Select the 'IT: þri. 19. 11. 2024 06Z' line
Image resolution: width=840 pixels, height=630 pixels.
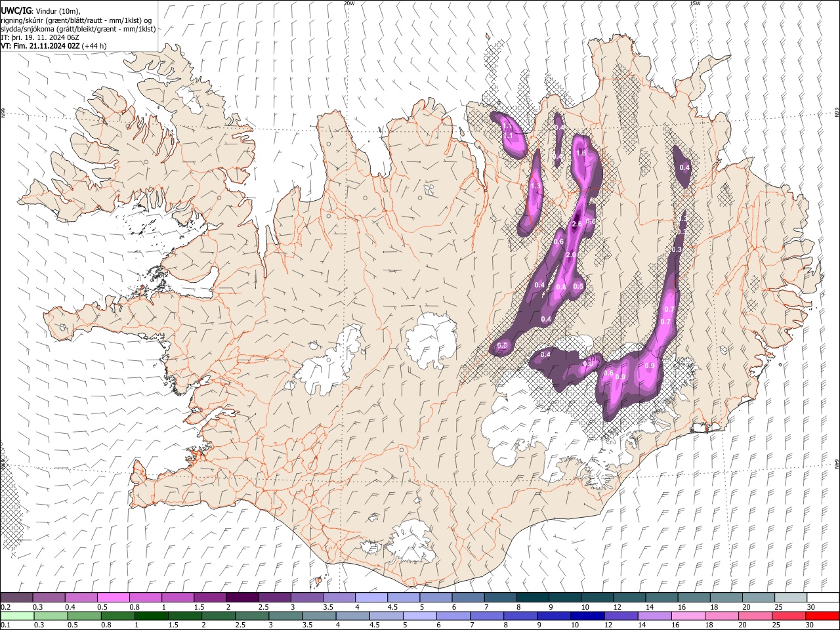click(41, 37)
